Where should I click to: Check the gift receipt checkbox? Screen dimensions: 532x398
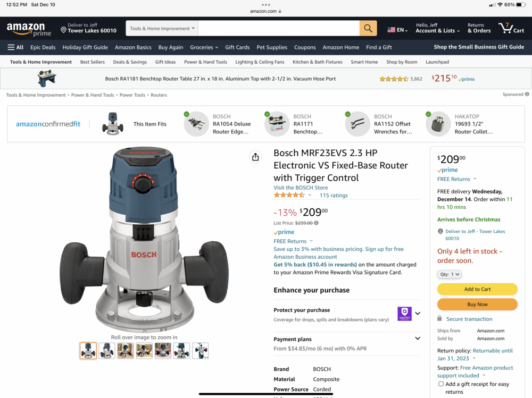441,384
